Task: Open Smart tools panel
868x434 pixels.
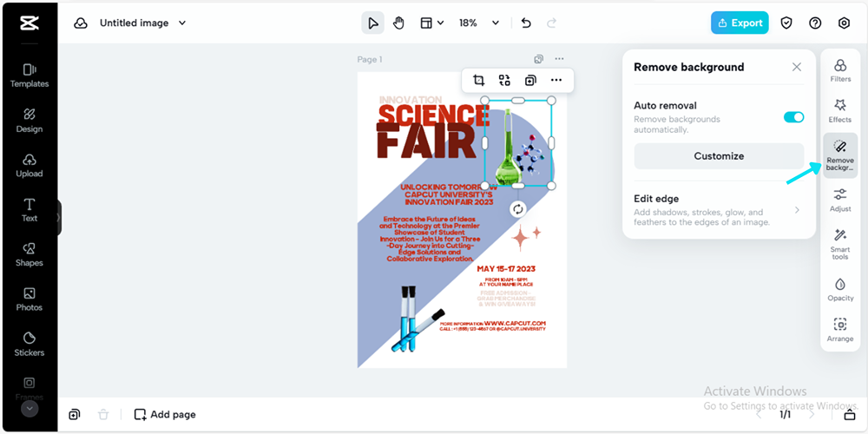Action: pos(840,244)
